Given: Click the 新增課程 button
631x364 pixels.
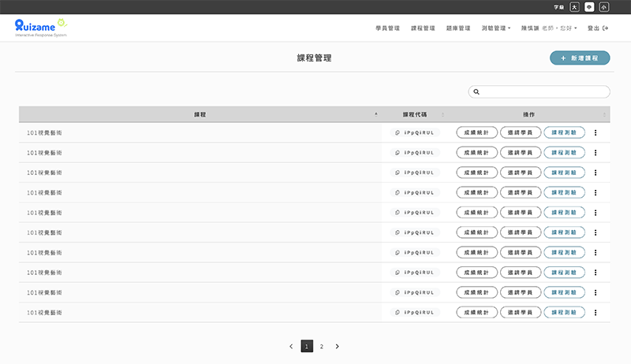Looking at the screenshot, I should point(580,58).
